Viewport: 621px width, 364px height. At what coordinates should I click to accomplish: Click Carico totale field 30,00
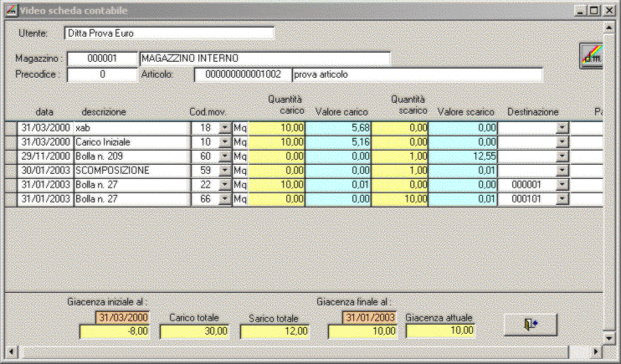tap(194, 331)
